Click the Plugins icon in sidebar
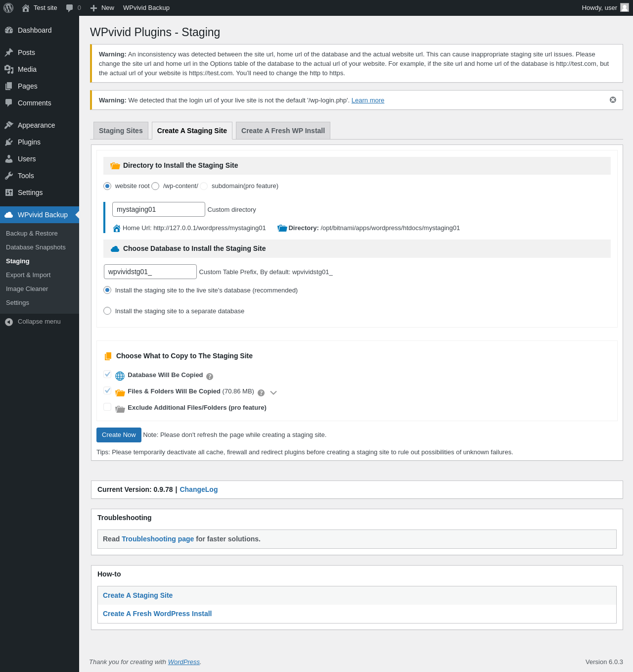This screenshot has width=633, height=672. tap(9, 142)
